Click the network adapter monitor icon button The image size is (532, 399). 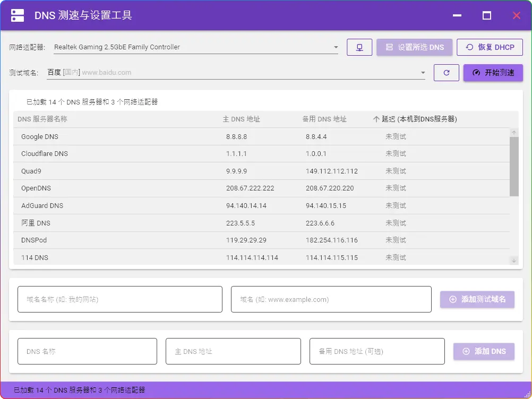tap(359, 47)
